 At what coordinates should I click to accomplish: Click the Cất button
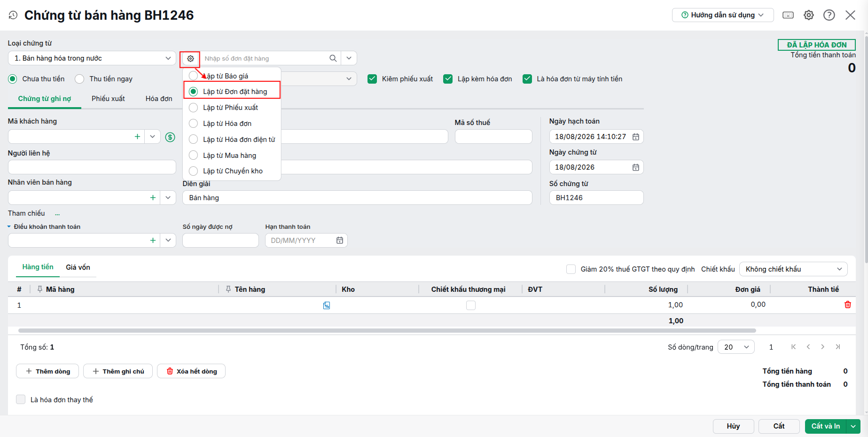click(x=779, y=426)
